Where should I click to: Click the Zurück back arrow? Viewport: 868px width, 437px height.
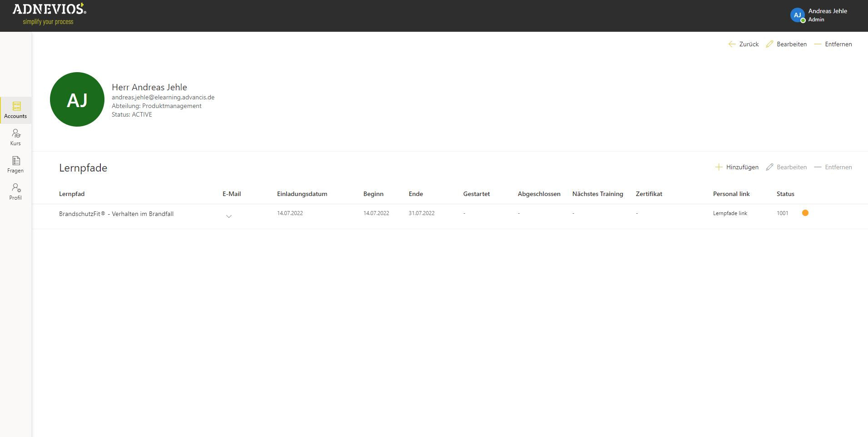coord(743,44)
